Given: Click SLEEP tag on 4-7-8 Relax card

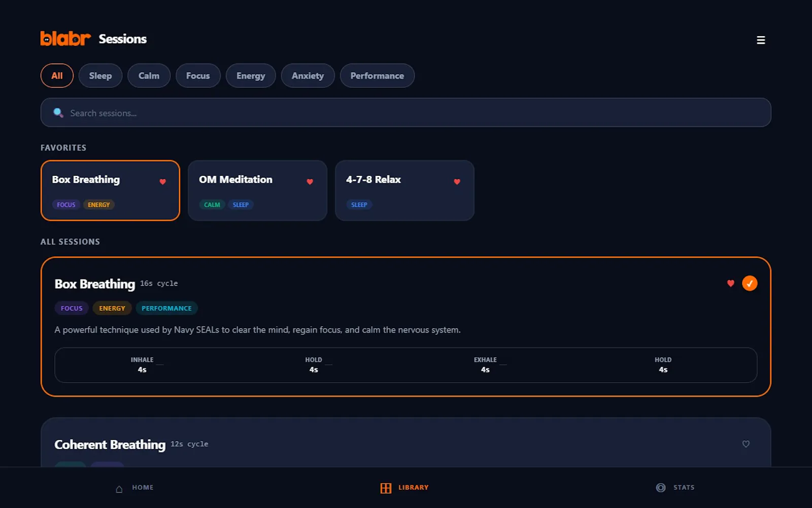Looking at the screenshot, I should 359,205.
